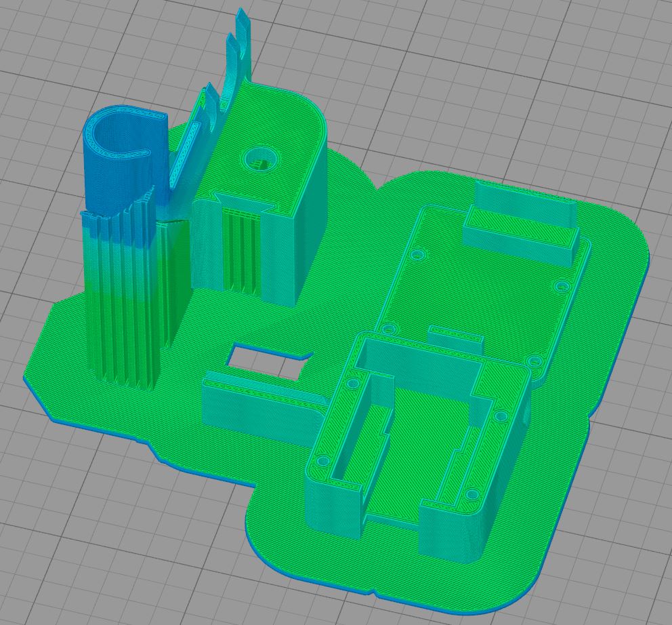This screenshot has width=672, height=625.
Task: Select the small rectangular box on the upper-right plate
Action: (x=520, y=223)
